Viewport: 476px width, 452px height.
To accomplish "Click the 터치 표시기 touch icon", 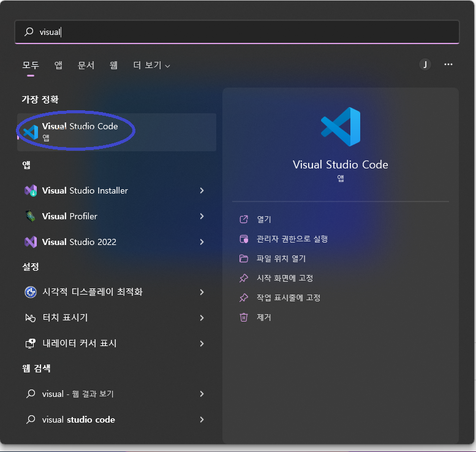I will pyautogui.click(x=31, y=318).
